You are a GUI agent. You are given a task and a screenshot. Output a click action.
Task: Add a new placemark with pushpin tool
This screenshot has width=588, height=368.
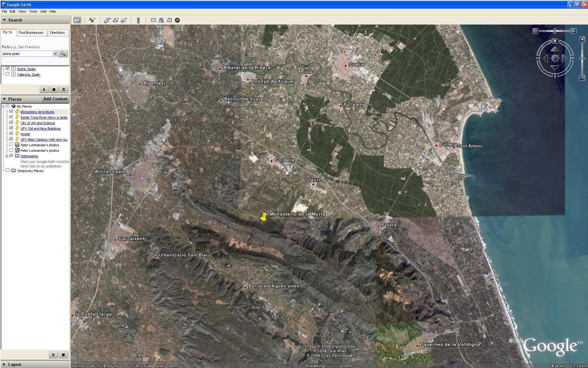click(92, 20)
